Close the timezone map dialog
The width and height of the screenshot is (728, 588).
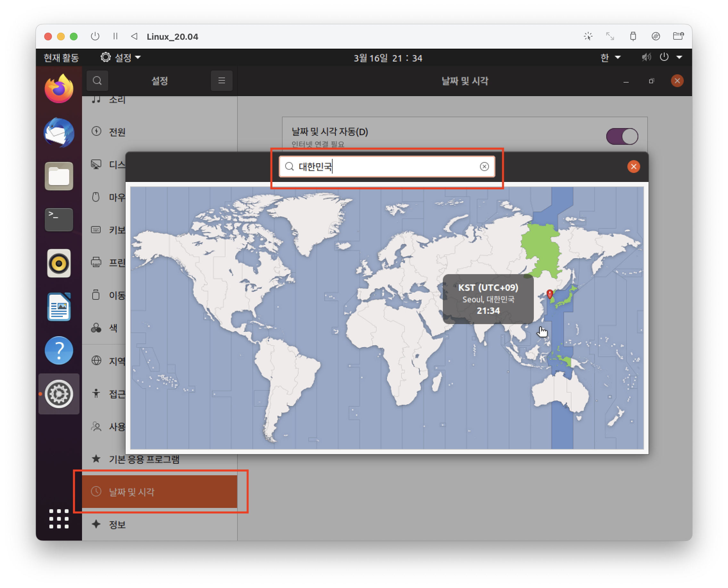point(633,166)
